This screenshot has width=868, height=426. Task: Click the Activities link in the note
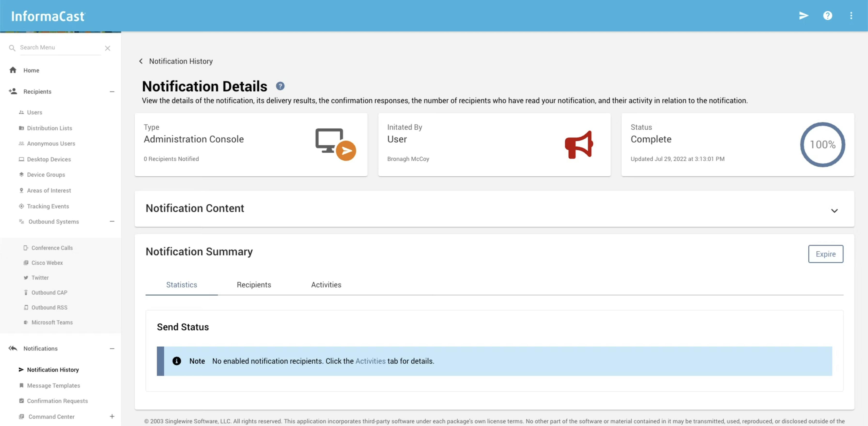click(x=370, y=361)
